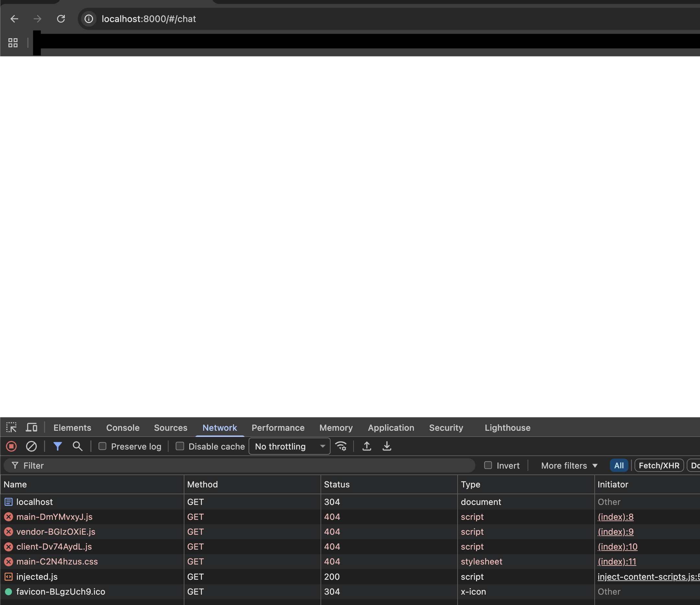Clear the network log
Viewport: 700px width, 605px height.
[x=31, y=446]
